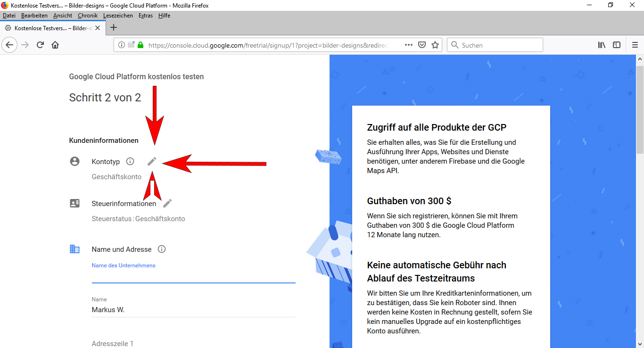Click the pencil edit icon beside Kontotyp

pyautogui.click(x=151, y=162)
